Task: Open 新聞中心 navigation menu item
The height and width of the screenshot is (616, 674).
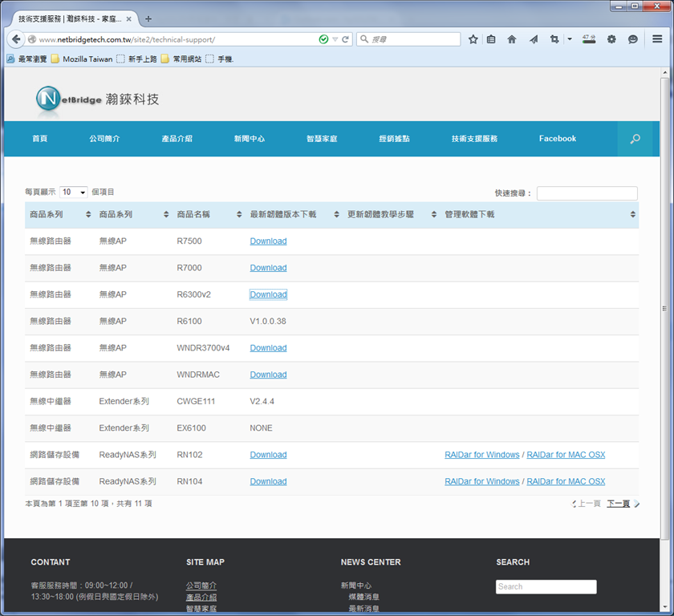Action: 250,139
